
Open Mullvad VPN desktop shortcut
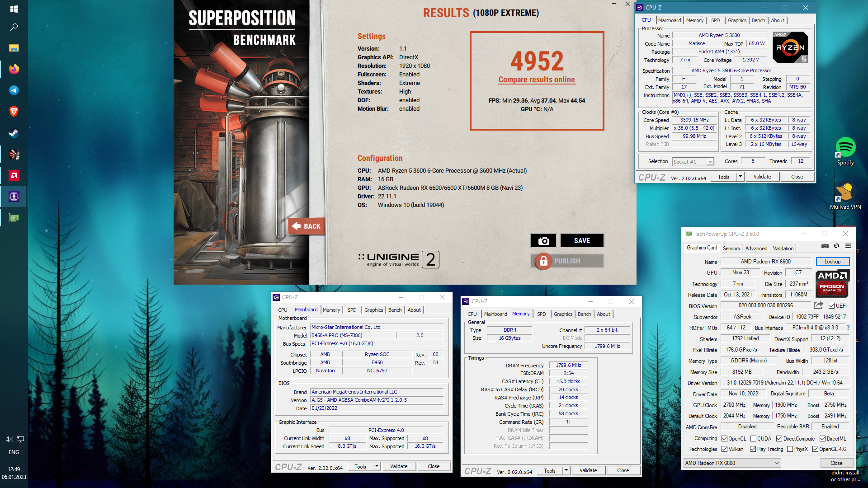(845, 196)
